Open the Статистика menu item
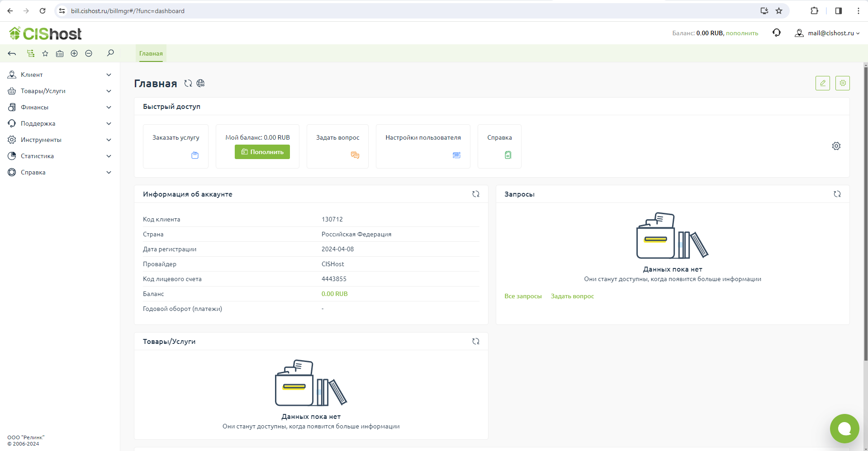This screenshot has height=451, width=868. click(x=37, y=156)
